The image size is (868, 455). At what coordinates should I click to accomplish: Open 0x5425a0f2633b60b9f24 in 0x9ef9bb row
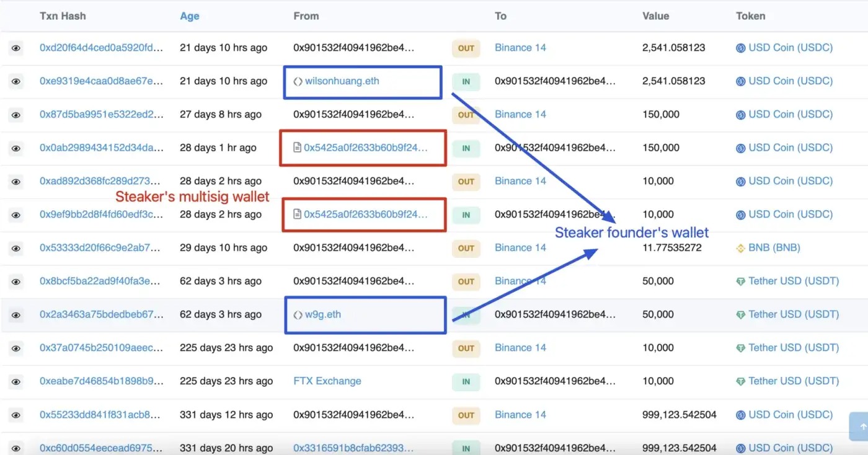coord(366,214)
